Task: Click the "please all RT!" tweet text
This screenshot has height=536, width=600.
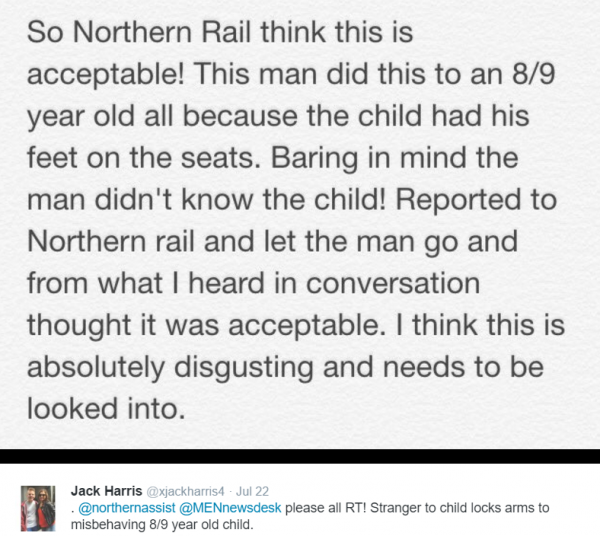Action: point(326,508)
